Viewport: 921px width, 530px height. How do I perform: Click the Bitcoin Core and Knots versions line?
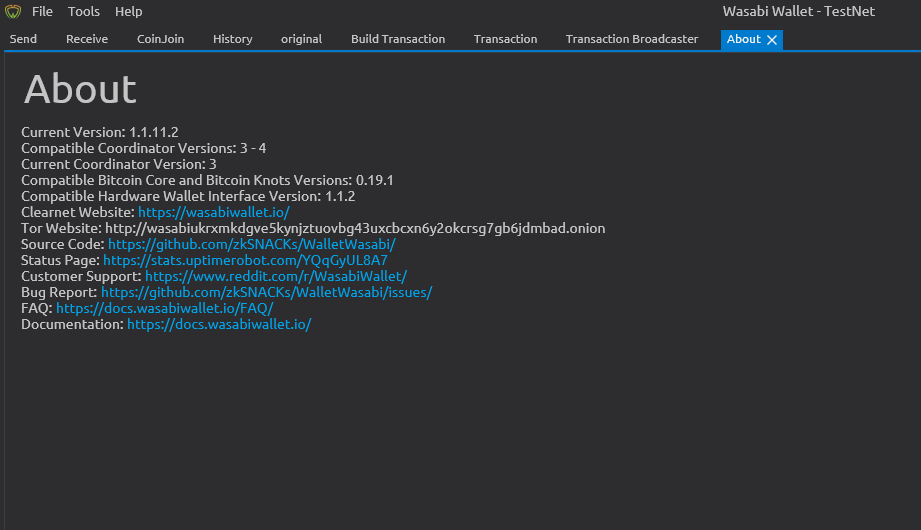pos(207,180)
